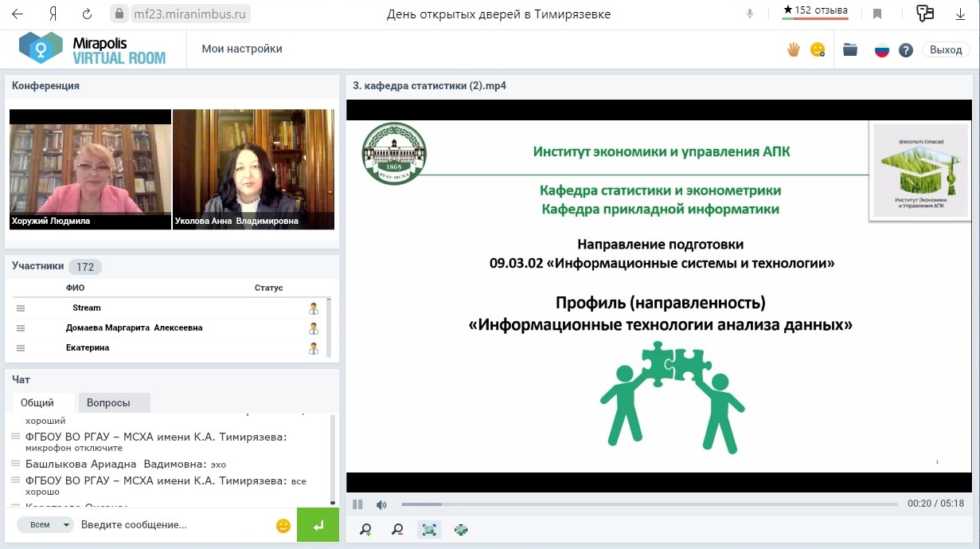This screenshot has width=980, height=549.
Task: Toggle fit-to-window image view
Action: 429,529
